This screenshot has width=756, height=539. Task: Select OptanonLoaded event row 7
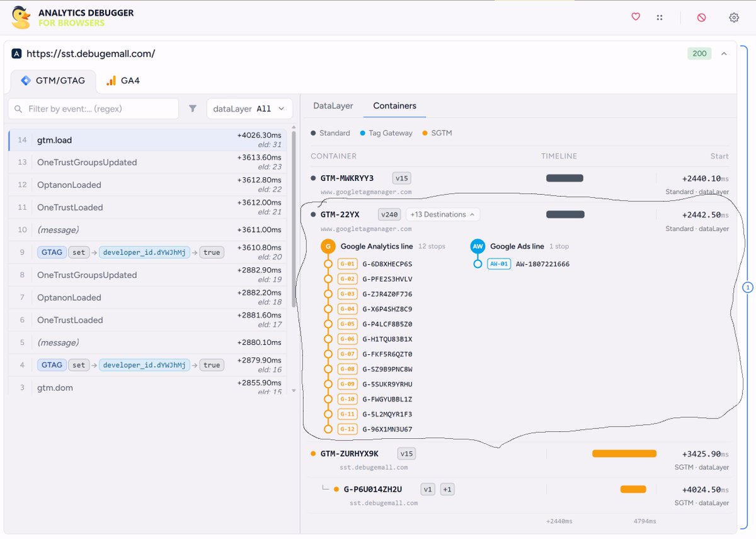pyautogui.click(x=147, y=298)
